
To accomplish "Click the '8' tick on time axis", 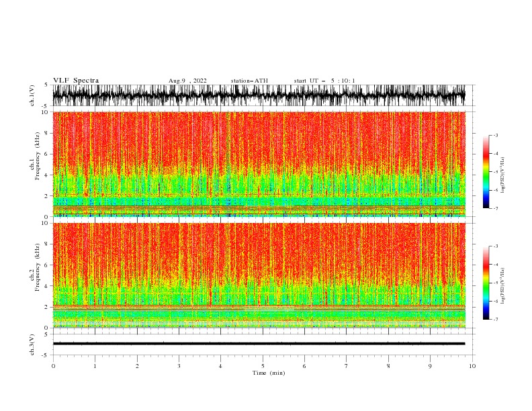I will point(388,366).
